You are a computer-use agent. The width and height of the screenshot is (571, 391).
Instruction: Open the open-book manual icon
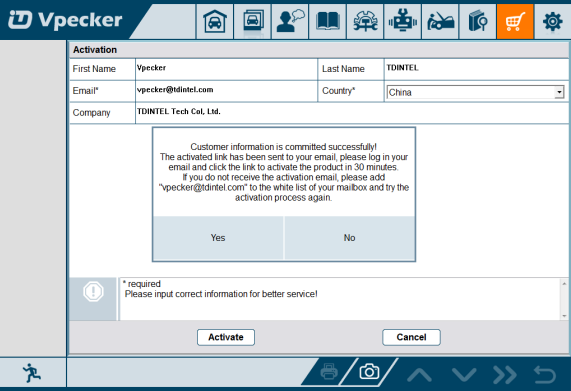pyautogui.click(x=328, y=21)
